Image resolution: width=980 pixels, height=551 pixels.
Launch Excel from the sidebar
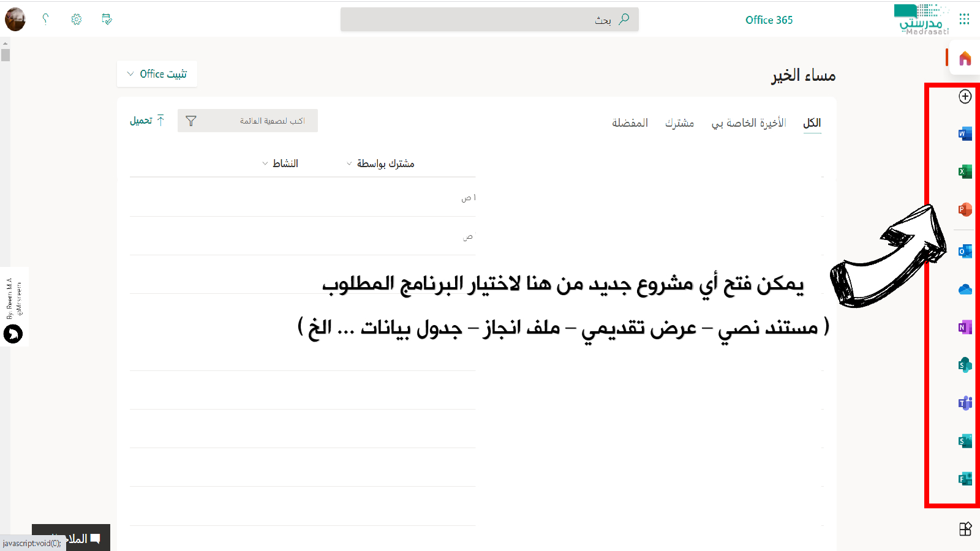click(x=965, y=172)
